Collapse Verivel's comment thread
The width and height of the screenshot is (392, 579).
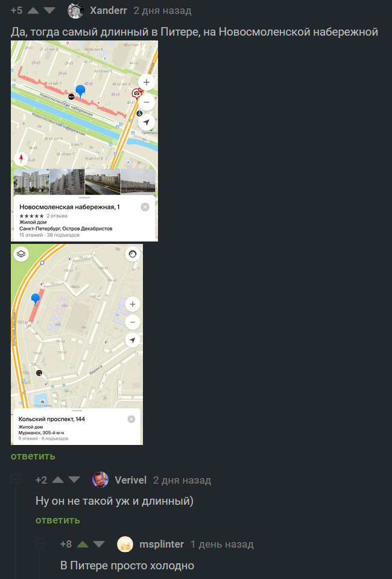pos(16,479)
